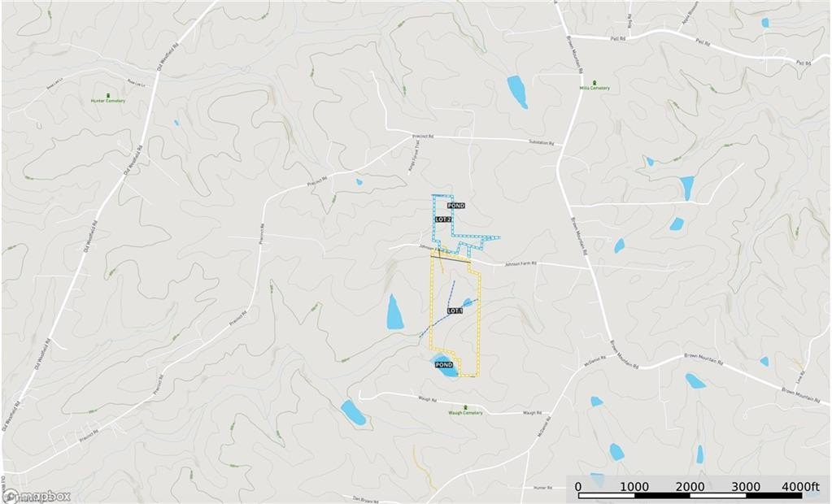This screenshot has width=832, height=504.
Task: Click the pond near Mills Cemetery
Action: [x=516, y=92]
